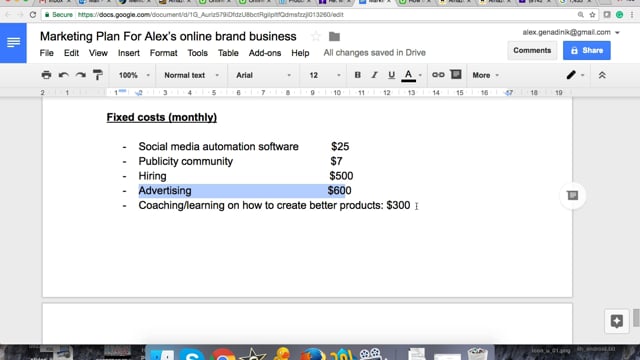Add comment icon in right margin
640x360 pixels.
[572, 196]
